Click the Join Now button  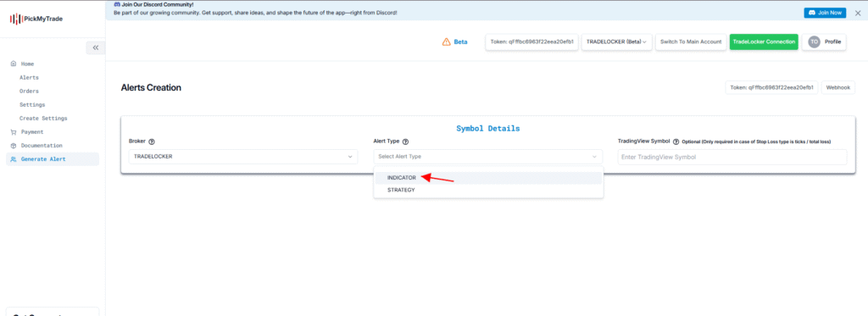pyautogui.click(x=825, y=12)
